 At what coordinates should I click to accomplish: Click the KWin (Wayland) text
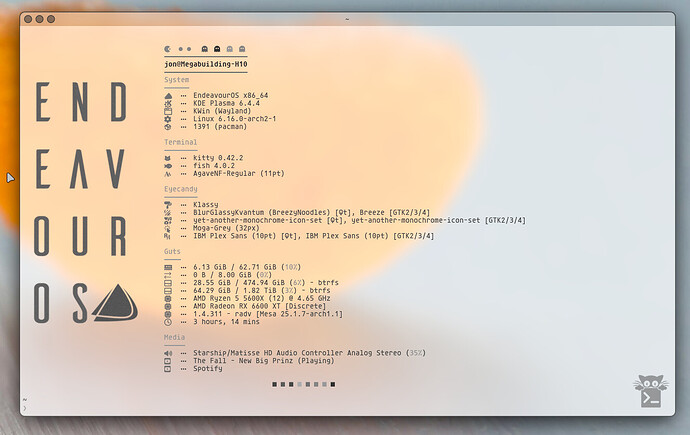point(222,111)
